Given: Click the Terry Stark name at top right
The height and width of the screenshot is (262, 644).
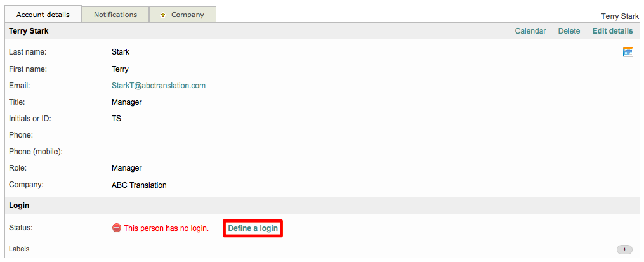Looking at the screenshot, I should click(619, 16).
